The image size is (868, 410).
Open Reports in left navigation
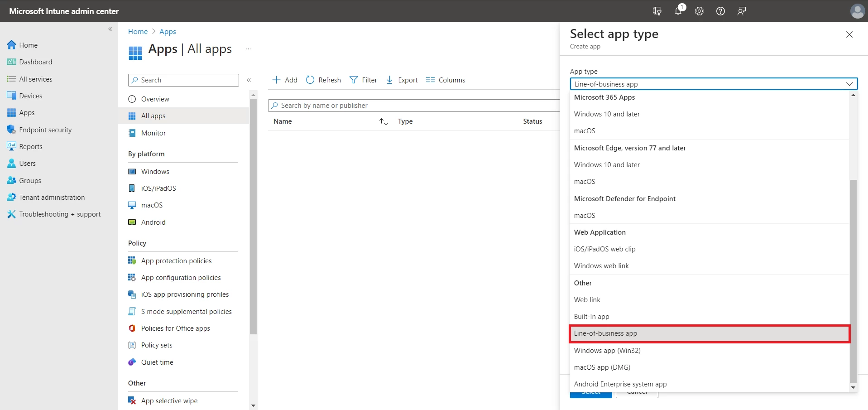point(25,147)
